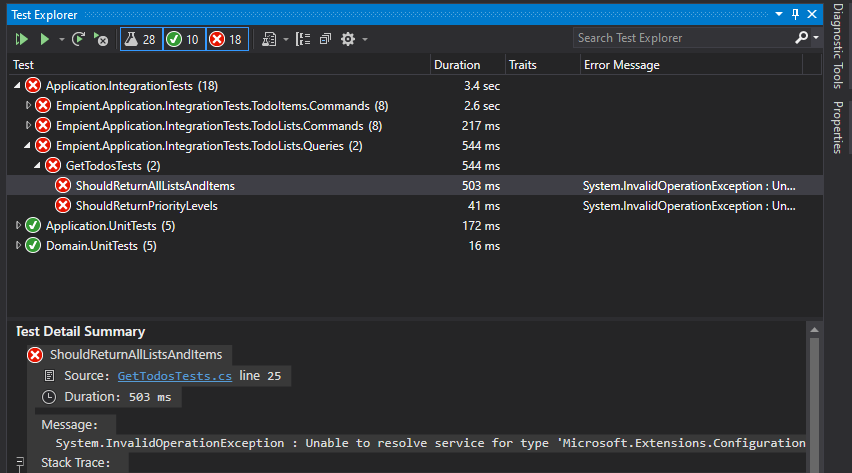Click the clock icon beside Duration

click(49, 397)
